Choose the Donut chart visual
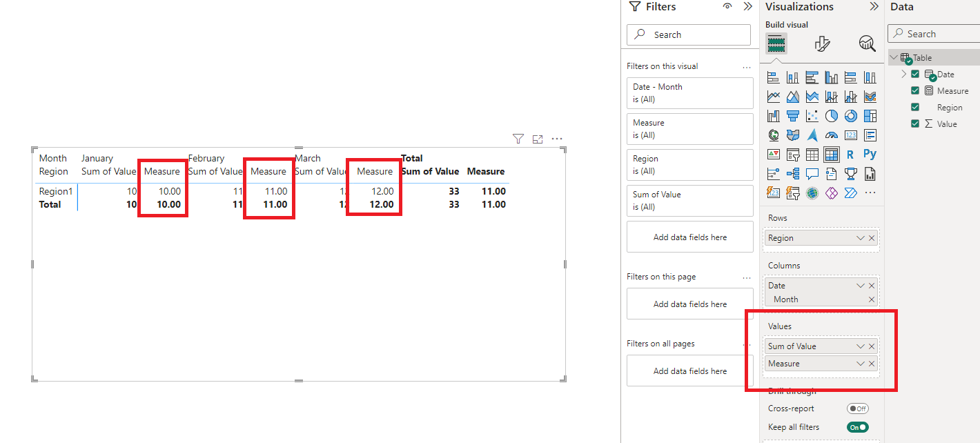Viewport: 980px width, 443px height. (x=851, y=116)
